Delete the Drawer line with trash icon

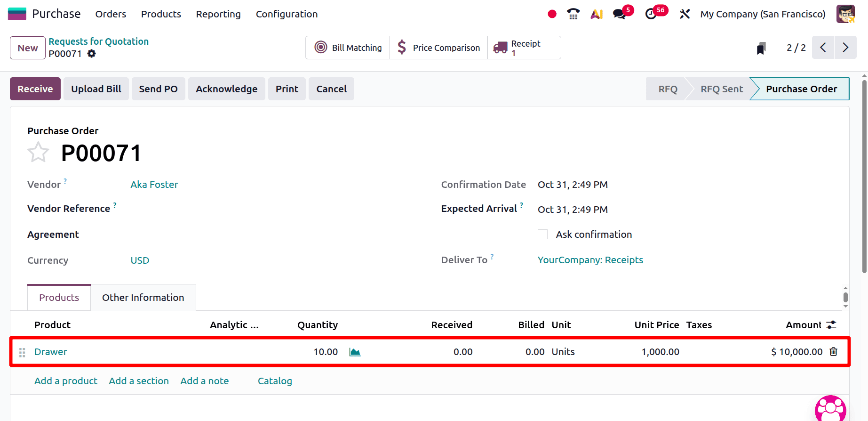click(x=833, y=351)
